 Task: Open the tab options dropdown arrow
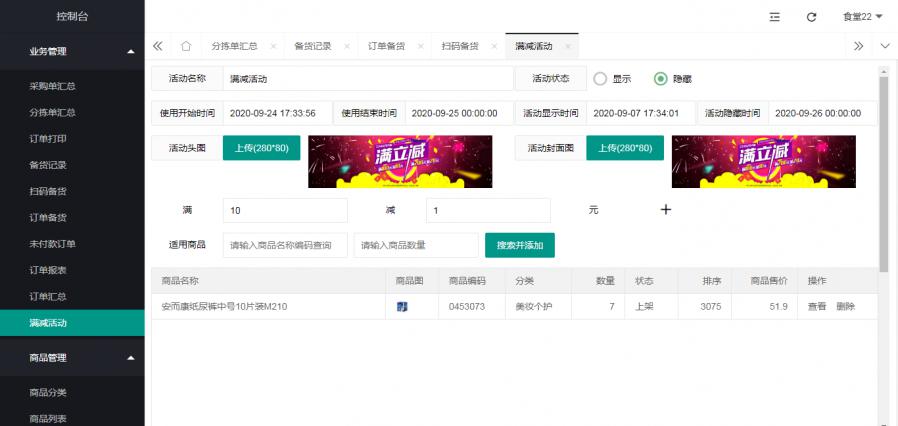click(884, 46)
